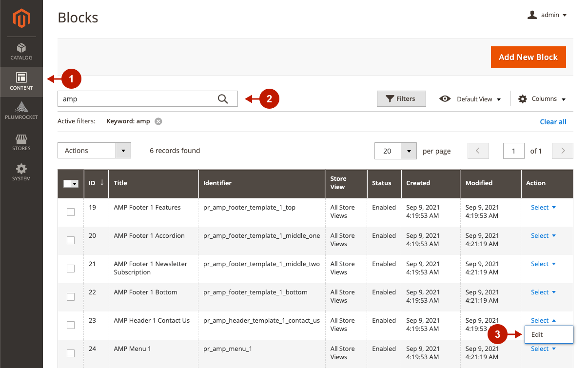
Task: Click the Magento logo in sidebar
Action: (21, 19)
